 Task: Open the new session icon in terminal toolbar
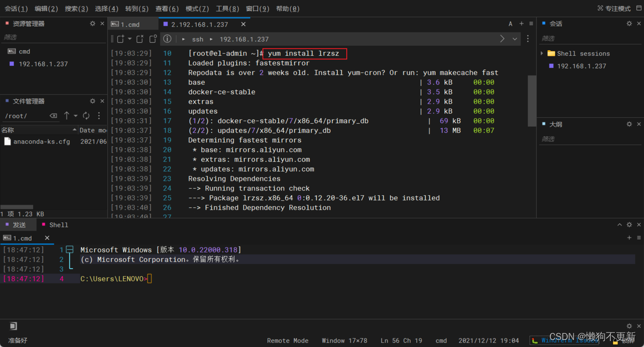[x=120, y=39]
